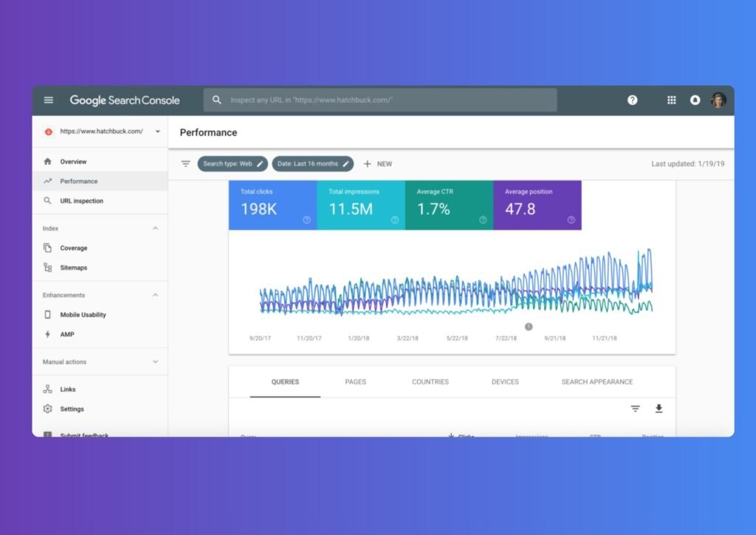Open the notifications bell

pyautogui.click(x=695, y=100)
